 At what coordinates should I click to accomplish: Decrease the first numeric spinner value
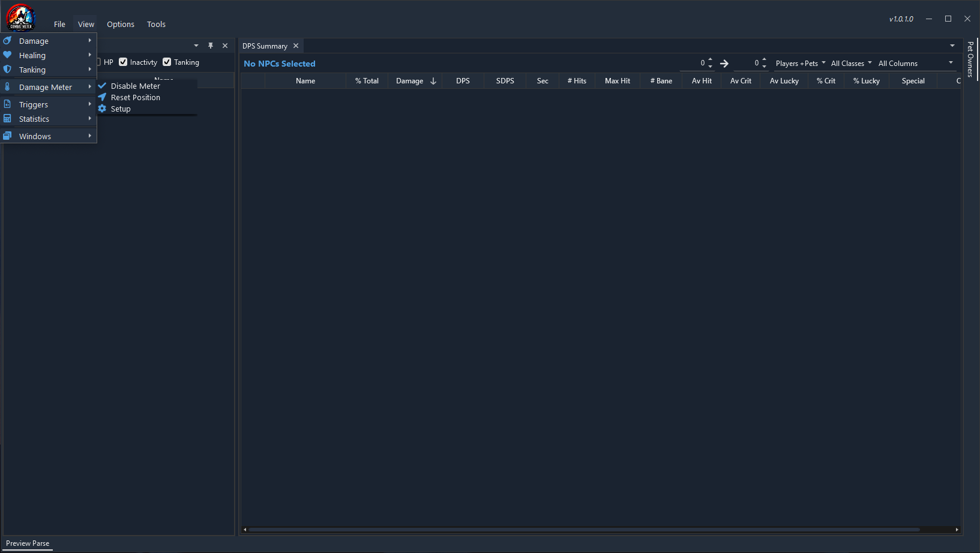click(711, 67)
